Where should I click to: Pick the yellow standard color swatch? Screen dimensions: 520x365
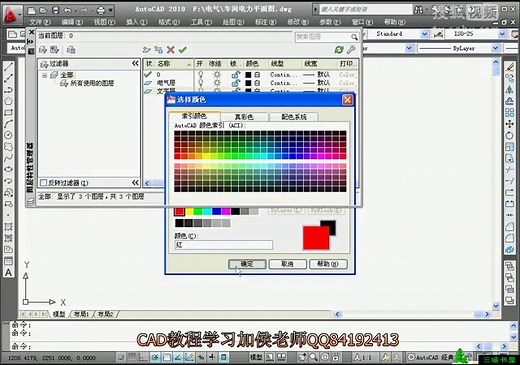pyautogui.click(x=189, y=211)
